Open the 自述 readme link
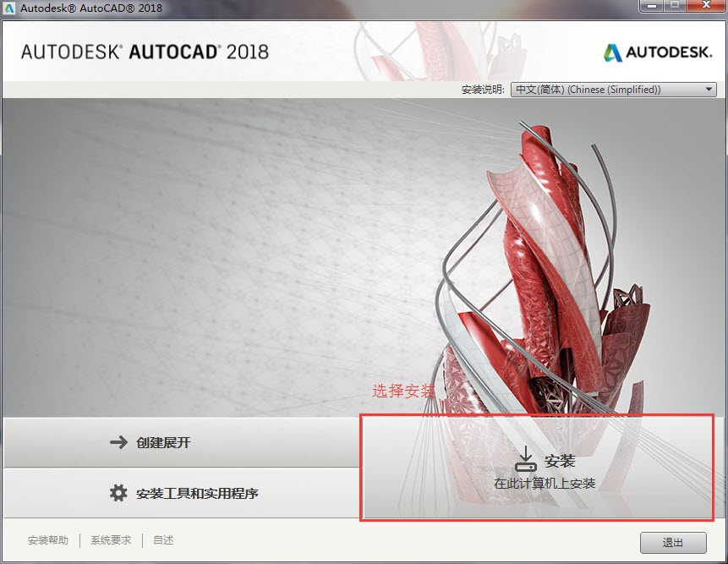Viewport: 728px width, 564px height. coord(163,540)
